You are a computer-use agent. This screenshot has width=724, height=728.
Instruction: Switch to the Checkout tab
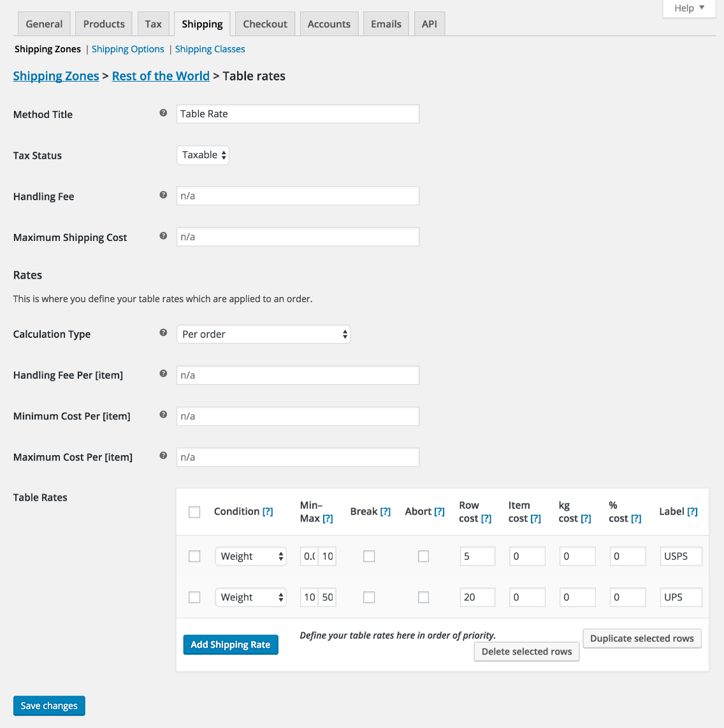264,24
